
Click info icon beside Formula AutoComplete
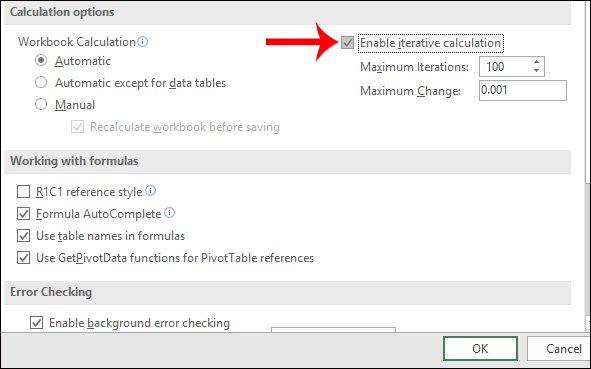[170, 213]
